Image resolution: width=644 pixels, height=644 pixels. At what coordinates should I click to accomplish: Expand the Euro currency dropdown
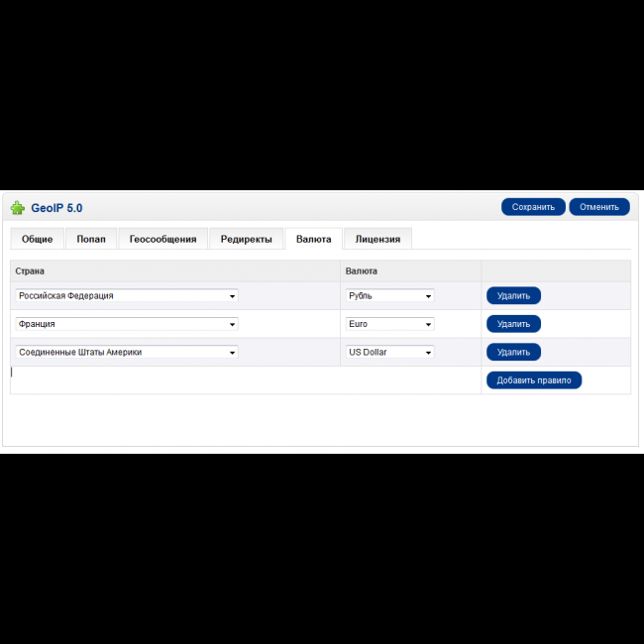point(389,324)
